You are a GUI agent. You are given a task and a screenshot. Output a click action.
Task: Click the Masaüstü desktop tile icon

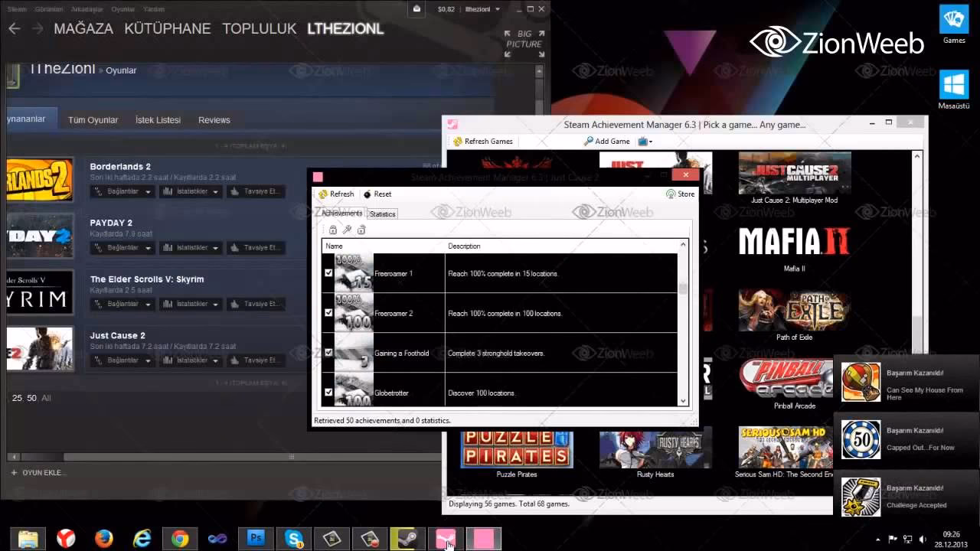[x=954, y=89]
